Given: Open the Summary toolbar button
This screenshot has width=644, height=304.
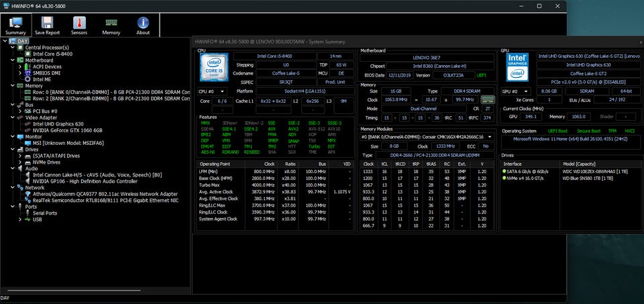Looking at the screenshot, I should tap(15, 26).
